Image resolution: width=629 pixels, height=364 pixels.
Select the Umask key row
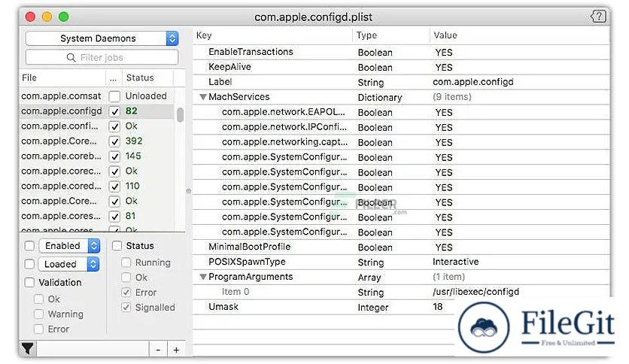[x=401, y=307]
